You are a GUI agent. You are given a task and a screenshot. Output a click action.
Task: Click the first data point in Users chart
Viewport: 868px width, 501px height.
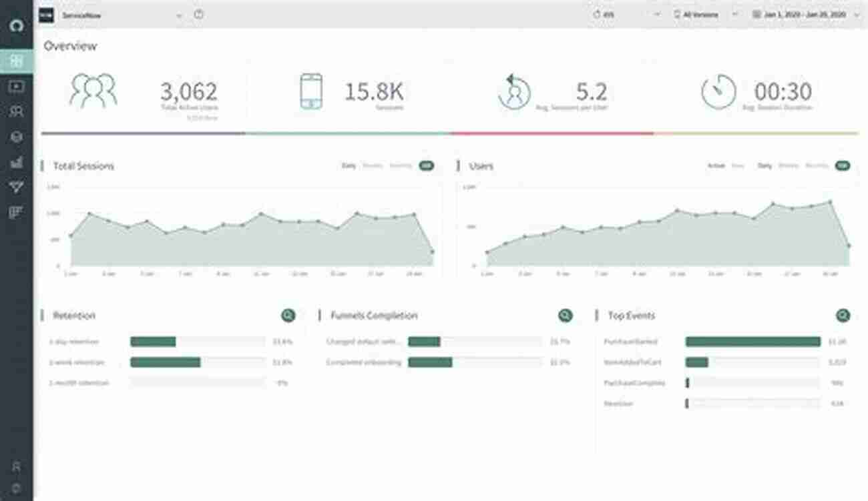[x=487, y=252]
